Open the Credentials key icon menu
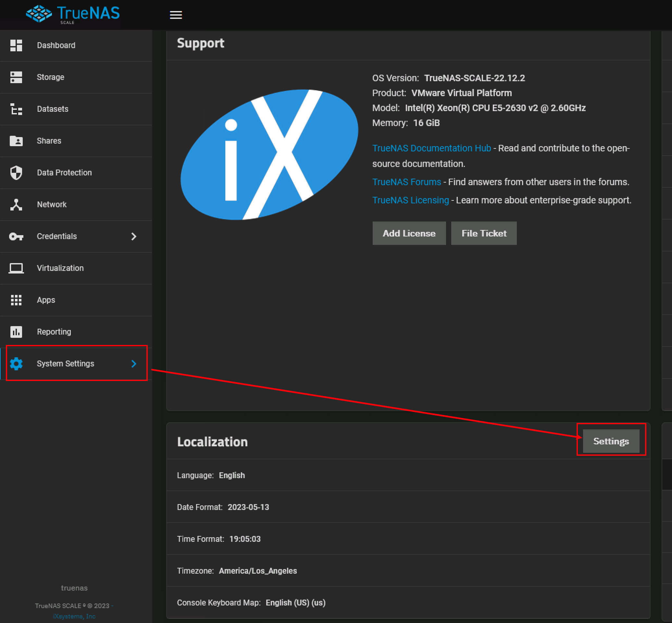This screenshot has height=623, width=672. (16, 236)
